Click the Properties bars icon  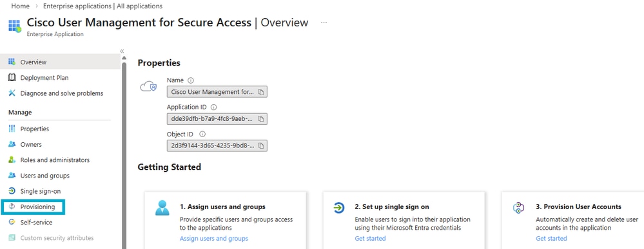click(12, 129)
